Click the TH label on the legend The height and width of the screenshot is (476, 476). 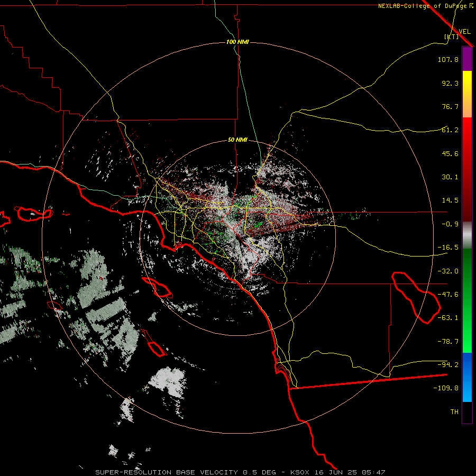(454, 412)
